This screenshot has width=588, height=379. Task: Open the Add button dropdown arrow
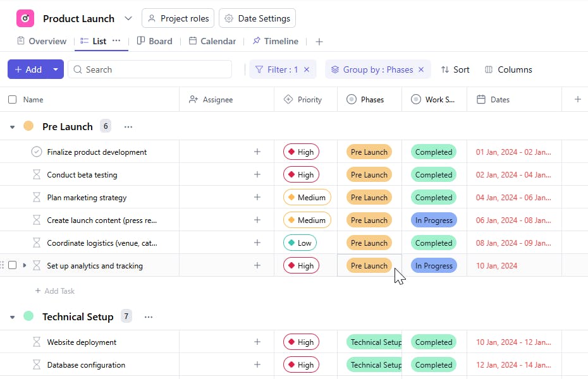tap(56, 69)
